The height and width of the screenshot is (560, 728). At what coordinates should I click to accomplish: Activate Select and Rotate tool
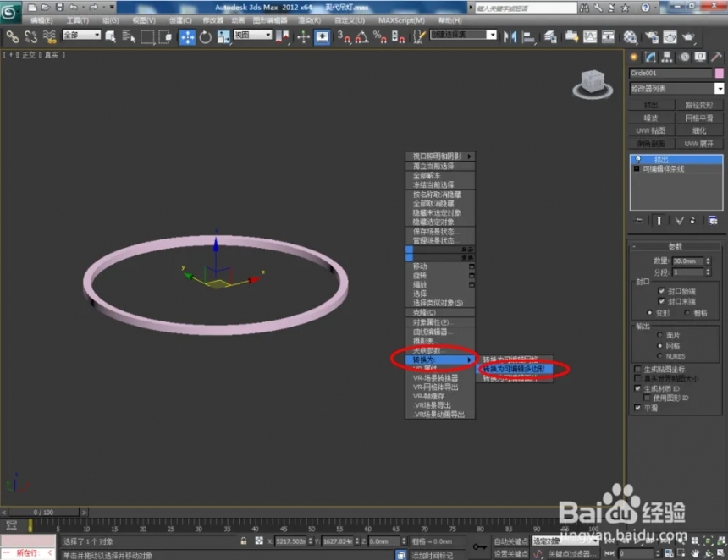coord(205,37)
